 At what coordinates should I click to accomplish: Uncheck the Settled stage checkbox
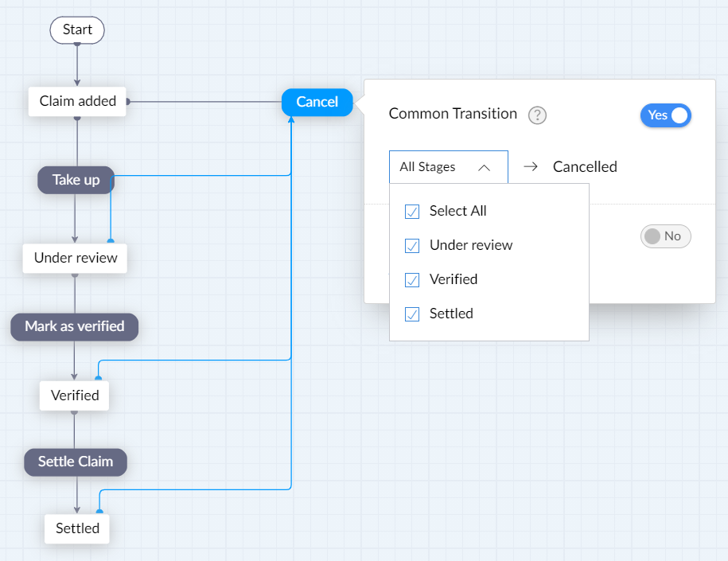tap(412, 314)
